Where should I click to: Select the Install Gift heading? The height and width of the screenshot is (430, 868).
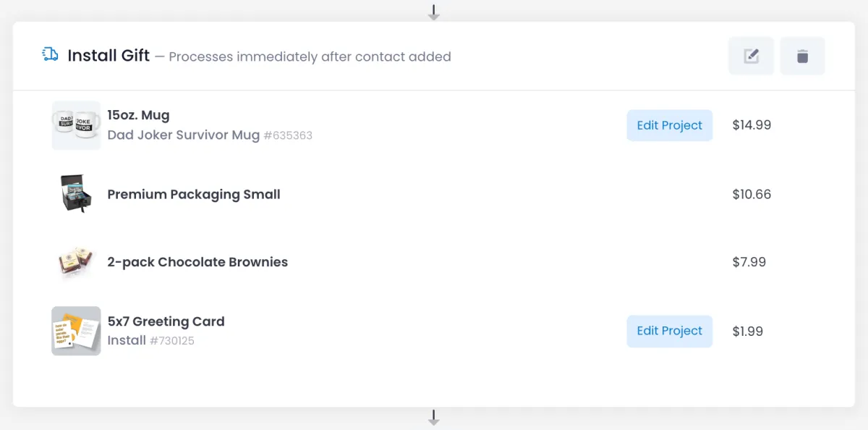coord(109,56)
